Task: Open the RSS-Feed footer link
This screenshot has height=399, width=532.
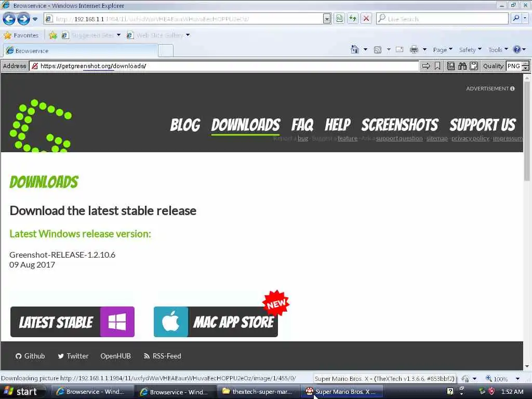Action: pyautogui.click(x=163, y=356)
